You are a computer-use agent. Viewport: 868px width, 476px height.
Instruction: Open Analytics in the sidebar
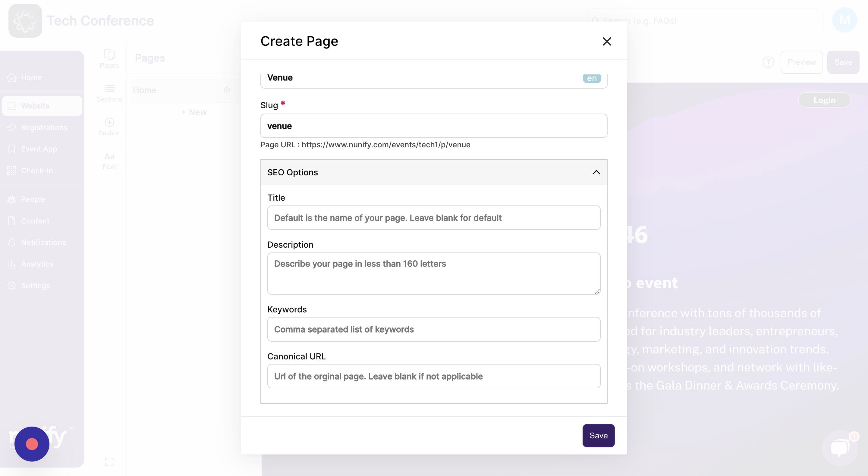pyautogui.click(x=37, y=264)
